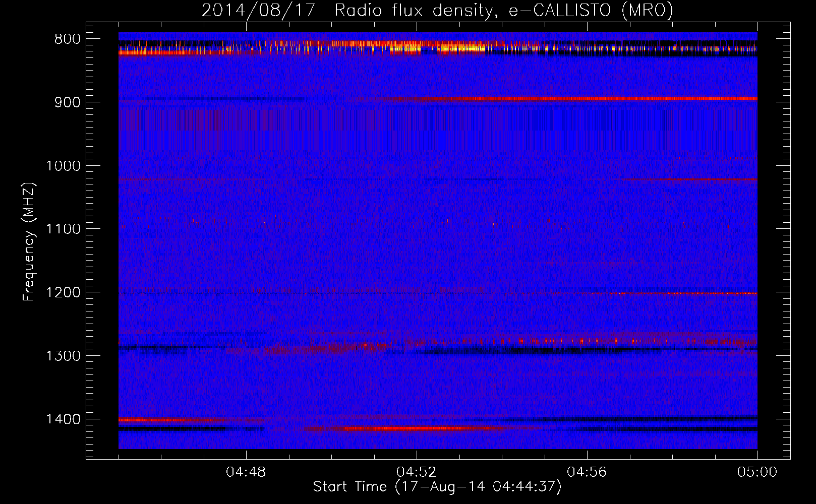Click the 'Frequency (MHZ)' axis label

(x=29, y=242)
